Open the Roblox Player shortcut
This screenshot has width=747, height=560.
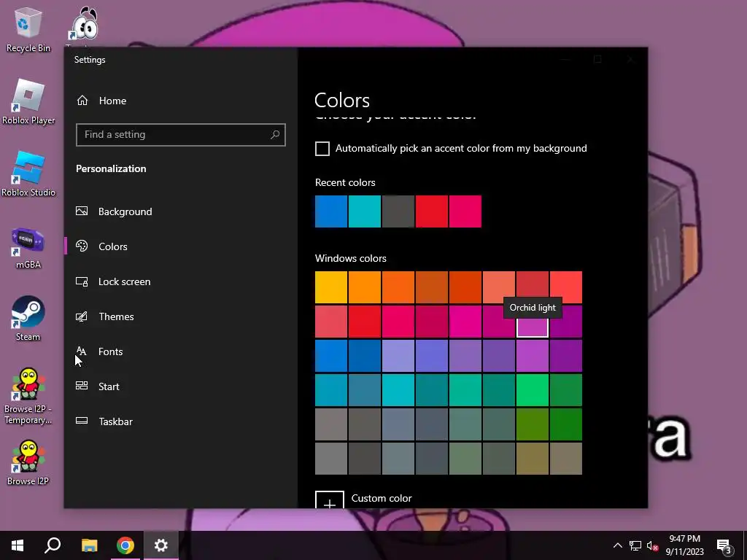click(28, 102)
